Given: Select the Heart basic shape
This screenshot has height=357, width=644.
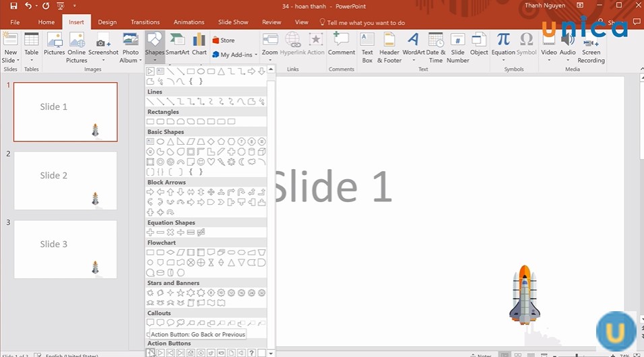Looking at the screenshot, I should pyautogui.click(x=211, y=162).
